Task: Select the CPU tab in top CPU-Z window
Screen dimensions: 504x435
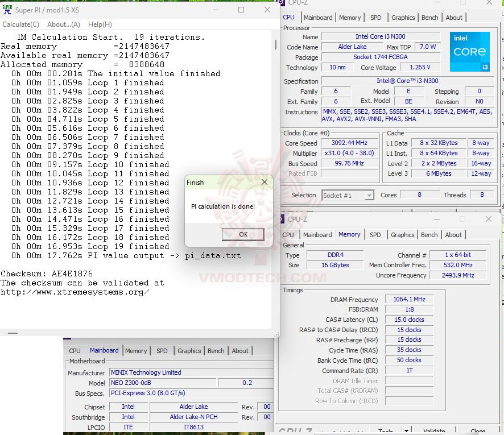Action: 288,18
